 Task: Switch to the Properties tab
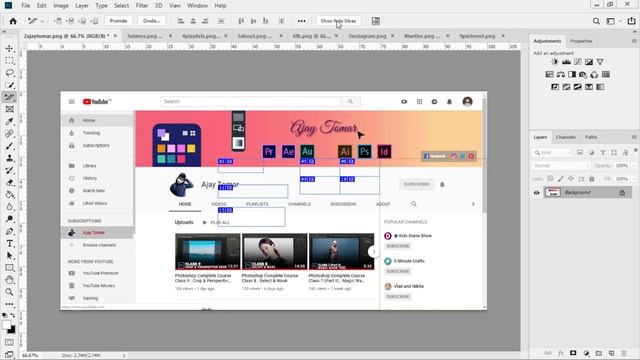pyautogui.click(x=581, y=41)
